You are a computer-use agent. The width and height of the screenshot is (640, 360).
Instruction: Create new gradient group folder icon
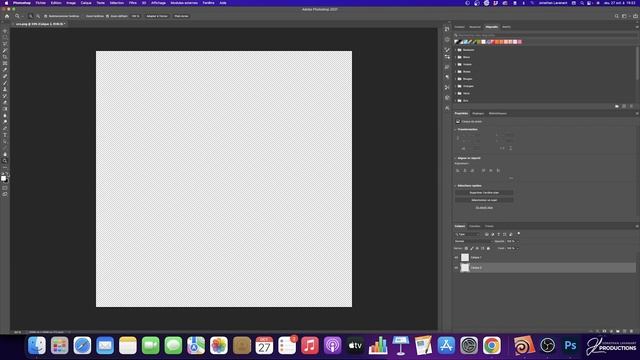617,106
